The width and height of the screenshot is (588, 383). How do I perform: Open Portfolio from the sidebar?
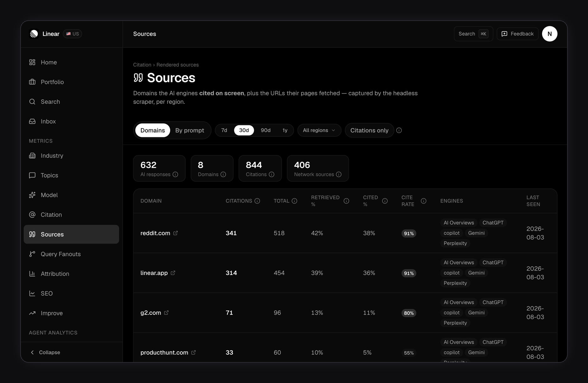pos(71,82)
